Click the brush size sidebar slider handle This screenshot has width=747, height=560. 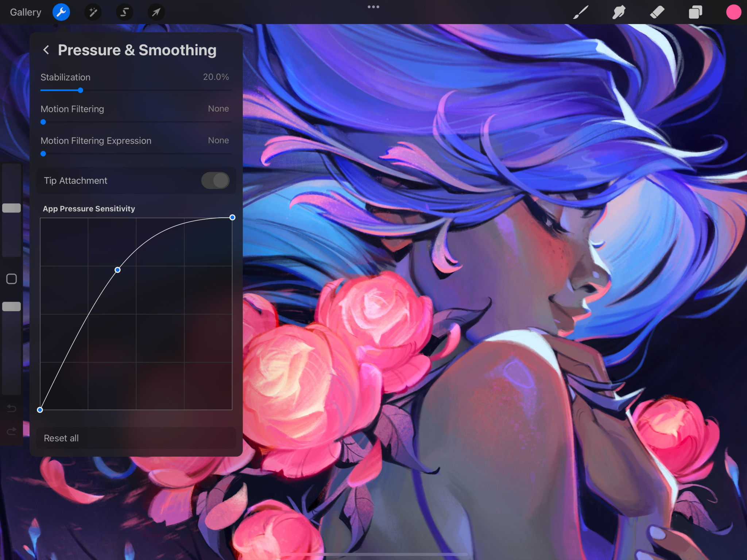(x=11, y=208)
